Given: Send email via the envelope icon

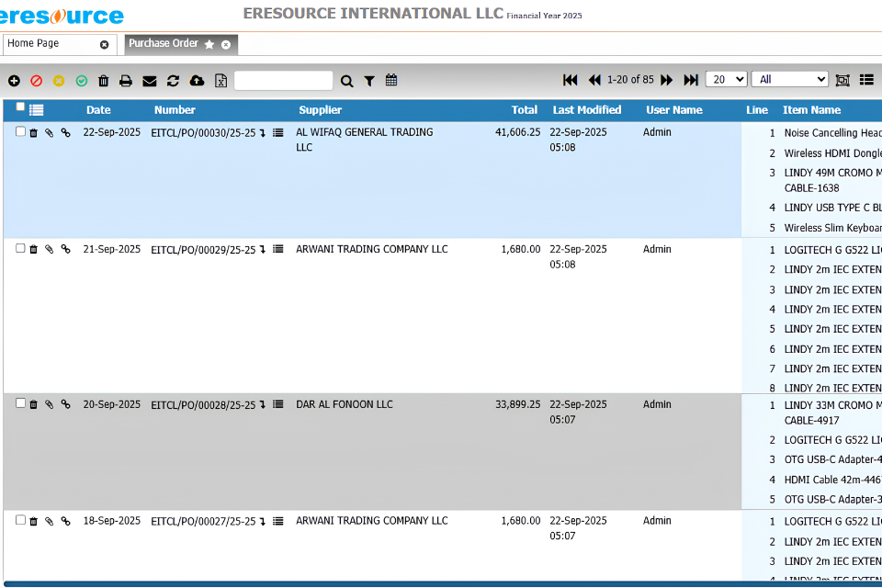Looking at the screenshot, I should pos(150,82).
